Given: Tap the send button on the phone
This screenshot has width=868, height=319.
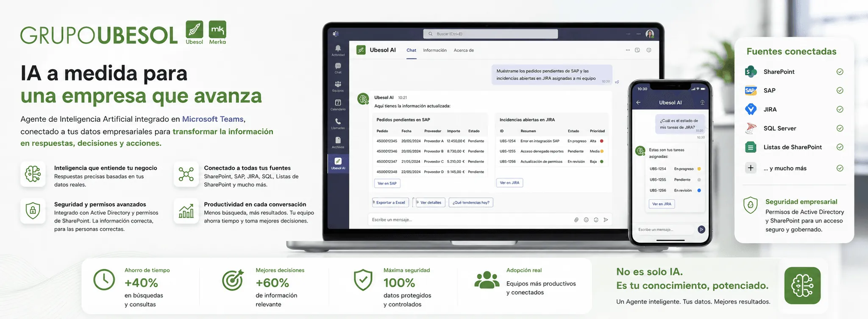Looking at the screenshot, I should [x=701, y=229].
